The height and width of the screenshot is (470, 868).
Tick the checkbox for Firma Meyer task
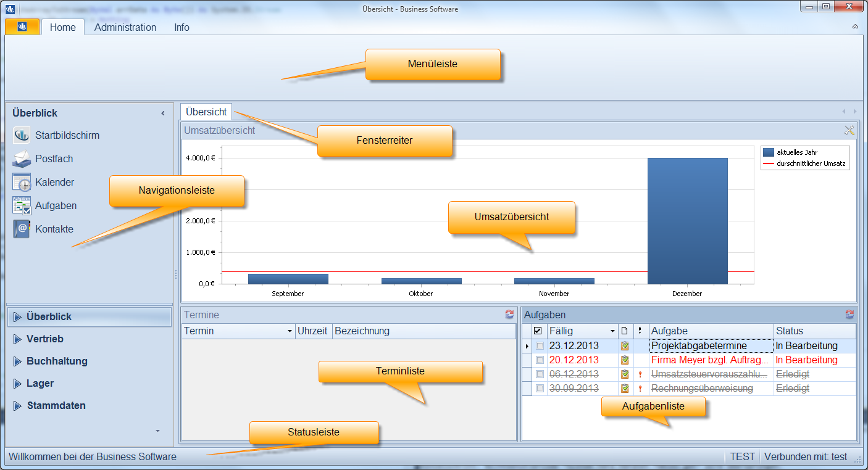click(540, 360)
